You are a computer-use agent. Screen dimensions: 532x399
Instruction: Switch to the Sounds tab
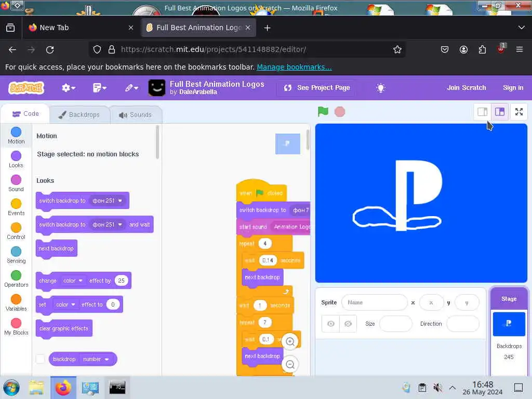(136, 115)
